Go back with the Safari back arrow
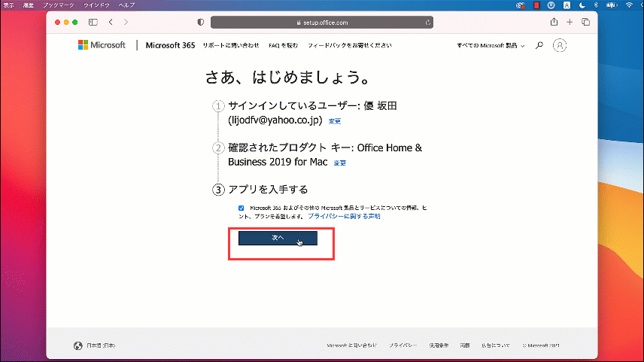644x362 pixels. click(111, 23)
